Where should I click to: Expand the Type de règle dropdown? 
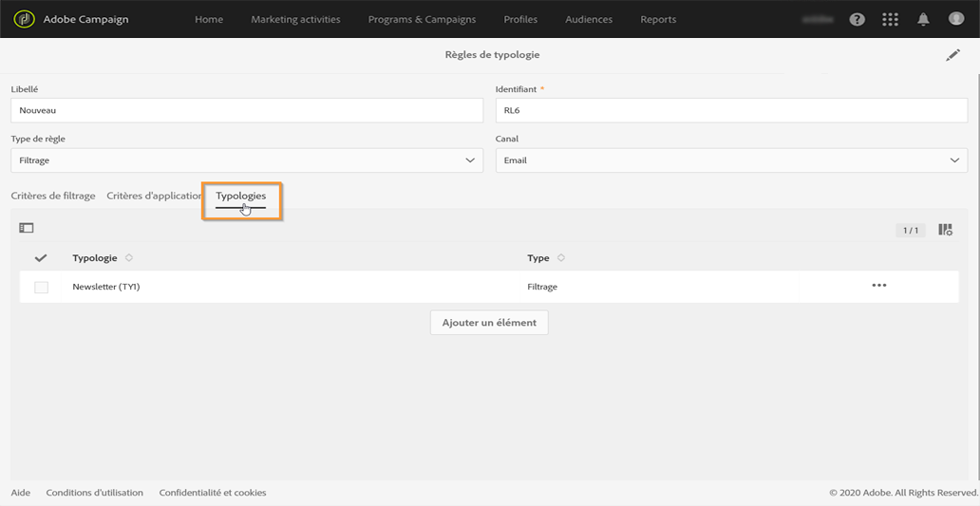(x=247, y=160)
